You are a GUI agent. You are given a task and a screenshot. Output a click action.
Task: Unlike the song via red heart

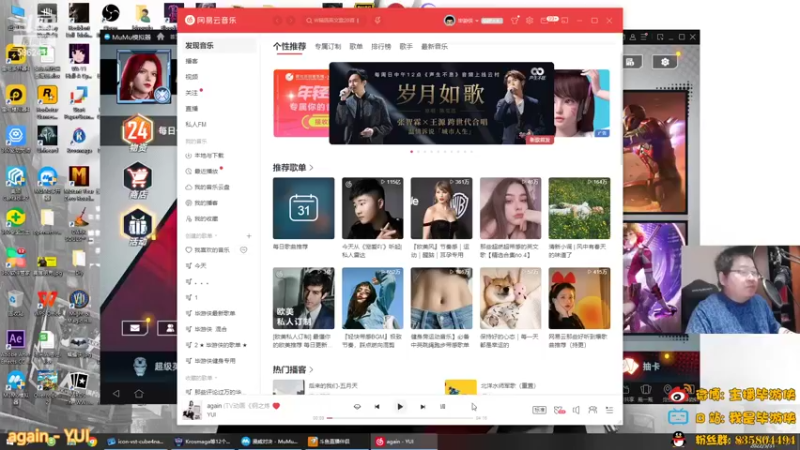pos(277,406)
